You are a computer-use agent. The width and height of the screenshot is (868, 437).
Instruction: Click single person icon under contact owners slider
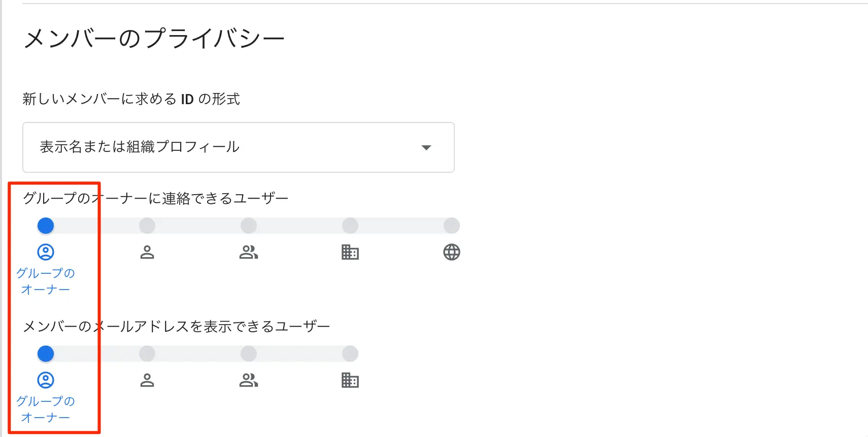click(x=147, y=252)
